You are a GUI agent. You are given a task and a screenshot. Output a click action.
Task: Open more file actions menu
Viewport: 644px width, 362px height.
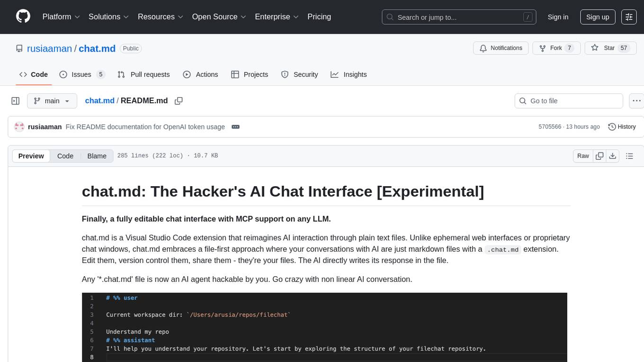tap(636, 101)
